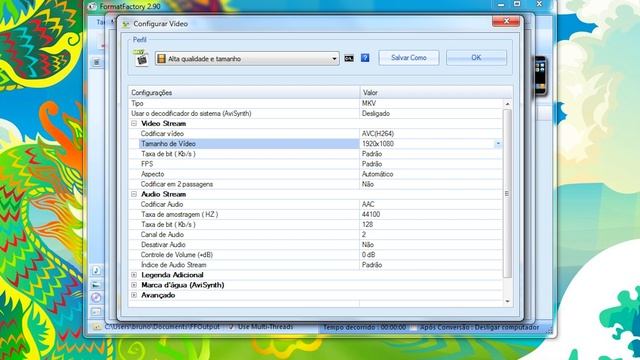Open output folder icon in FormatFactory status bar
Image resolution: width=640 pixels, height=360 pixels.
point(97,327)
